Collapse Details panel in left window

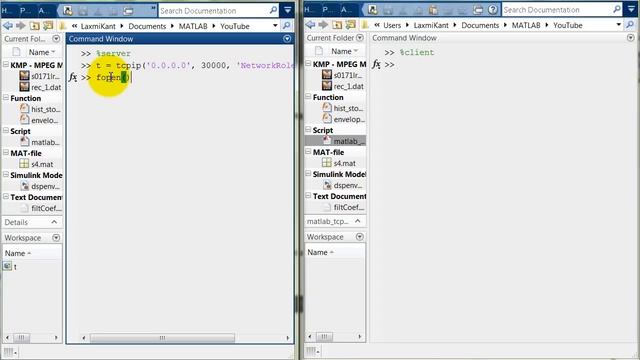(x=54, y=222)
